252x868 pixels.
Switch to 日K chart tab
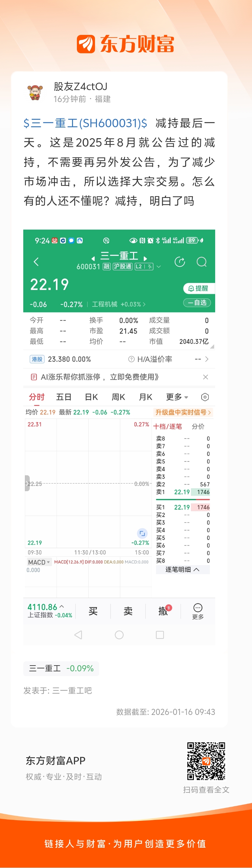pyautogui.click(x=91, y=397)
